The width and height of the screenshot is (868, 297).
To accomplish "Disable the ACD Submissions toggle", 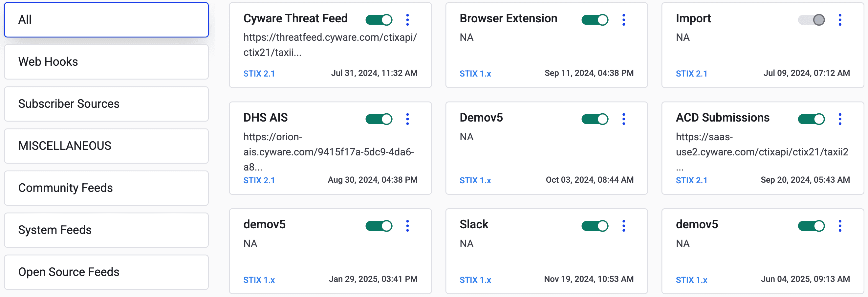I will tap(811, 119).
